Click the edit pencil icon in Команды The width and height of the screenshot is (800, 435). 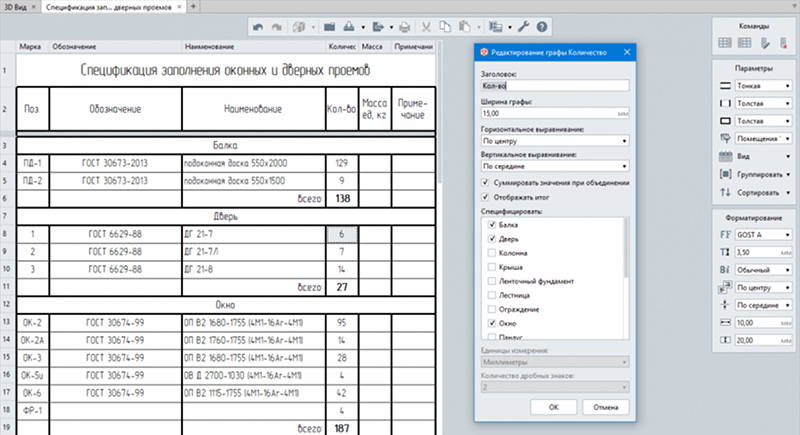[x=765, y=43]
